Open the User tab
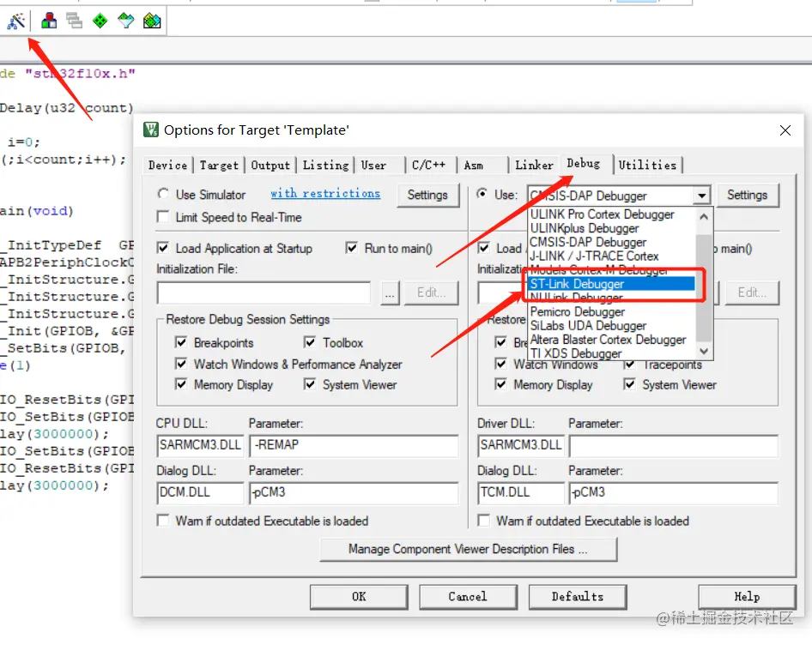812x645 pixels. tap(379, 166)
